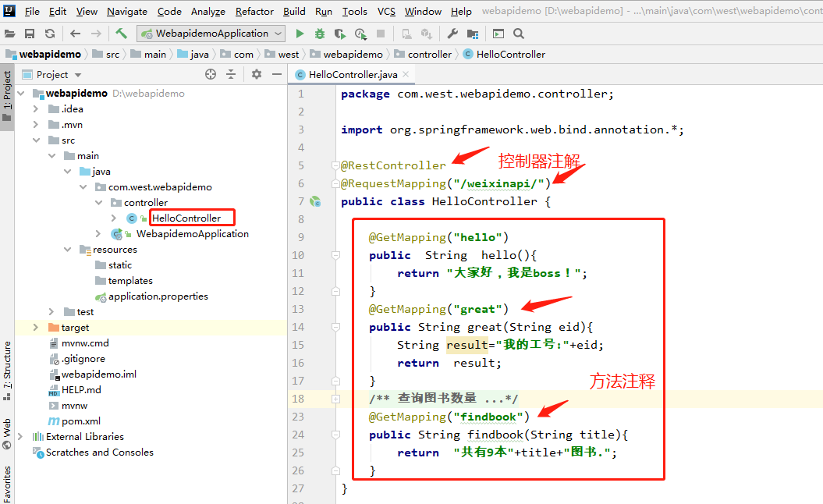The width and height of the screenshot is (823, 504).
Task: Click the locate target crosshair icon in Project panel
Action: pyautogui.click(x=211, y=75)
